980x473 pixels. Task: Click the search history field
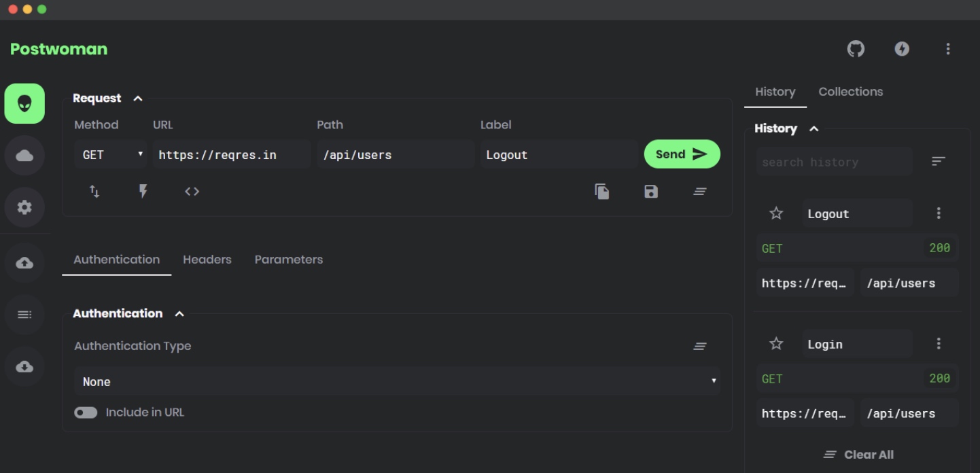point(834,162)
